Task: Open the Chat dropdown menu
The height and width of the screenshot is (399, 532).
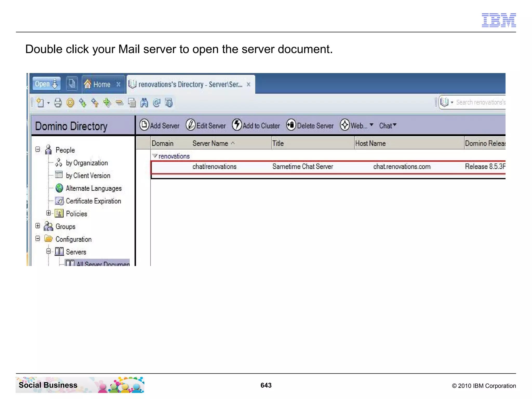Action: click(388, 126)
